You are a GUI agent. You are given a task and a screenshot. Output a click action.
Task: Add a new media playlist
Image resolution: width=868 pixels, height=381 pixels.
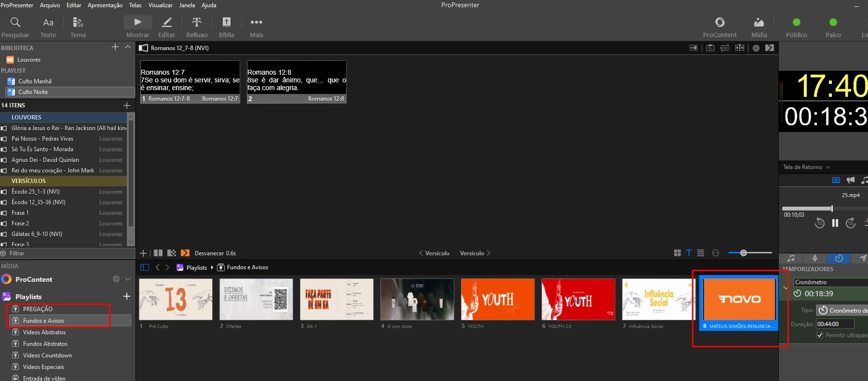click(x=126, y=296)
